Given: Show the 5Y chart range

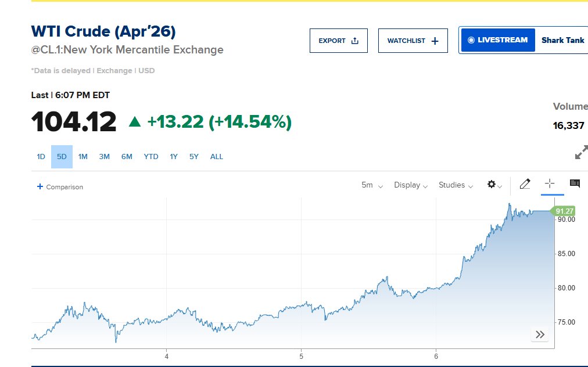Looking at the screenshot, I should pyautogui.click(x=194, y=157).
